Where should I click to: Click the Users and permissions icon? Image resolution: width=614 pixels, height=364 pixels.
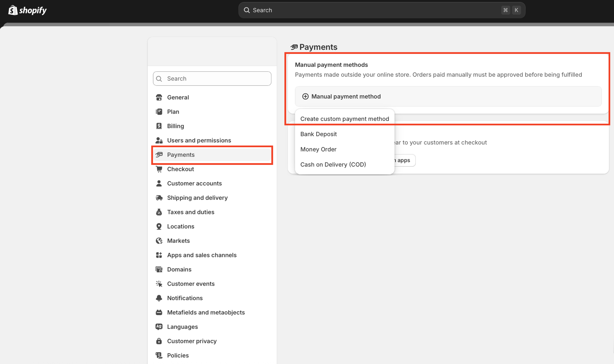pyautogui.click(x=159, y=140)
